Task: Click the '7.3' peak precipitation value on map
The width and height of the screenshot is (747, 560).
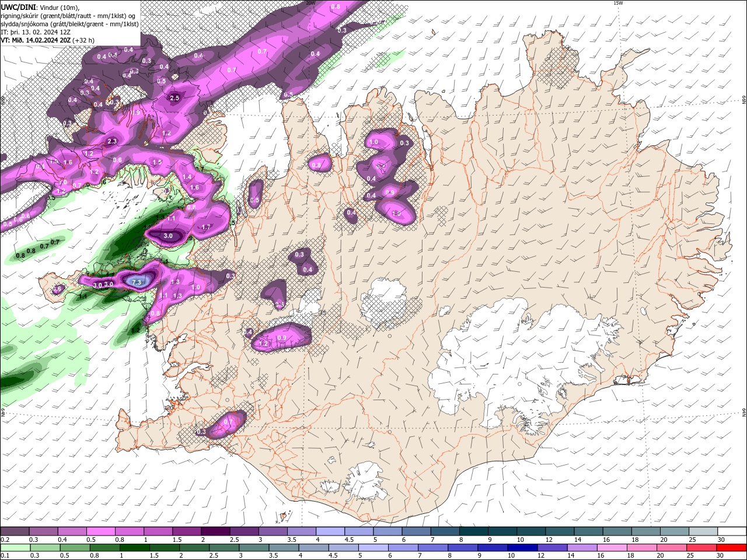Action: [x=137, y=282]
